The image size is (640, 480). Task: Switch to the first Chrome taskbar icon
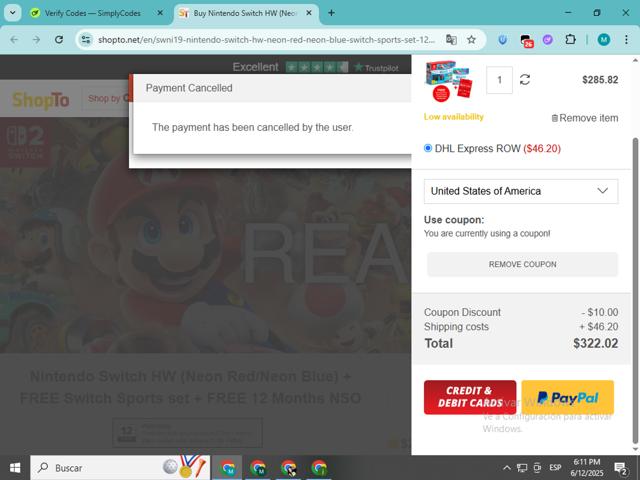pos(227,468)
